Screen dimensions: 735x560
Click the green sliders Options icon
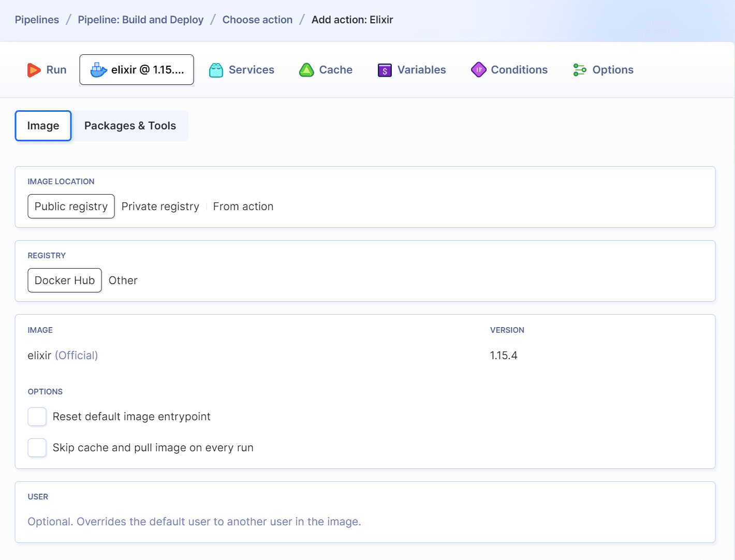tap(579, 69)
